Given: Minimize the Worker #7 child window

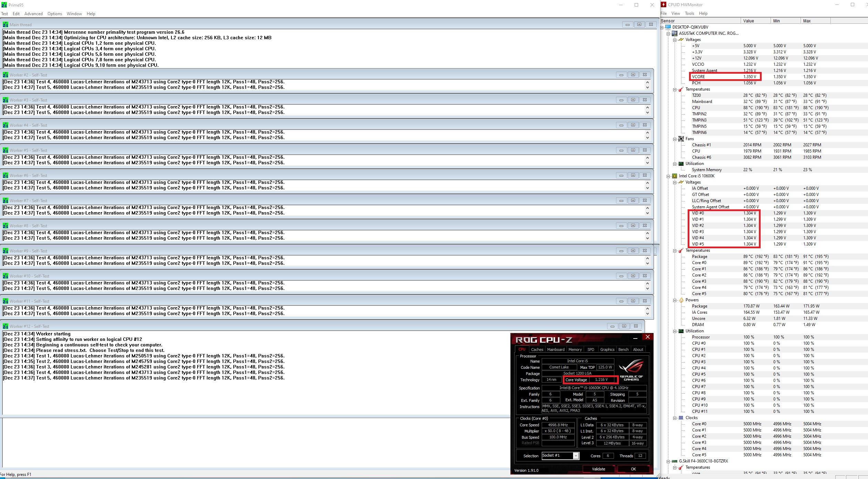Looking at the screenshot, I should pos(621,200).
